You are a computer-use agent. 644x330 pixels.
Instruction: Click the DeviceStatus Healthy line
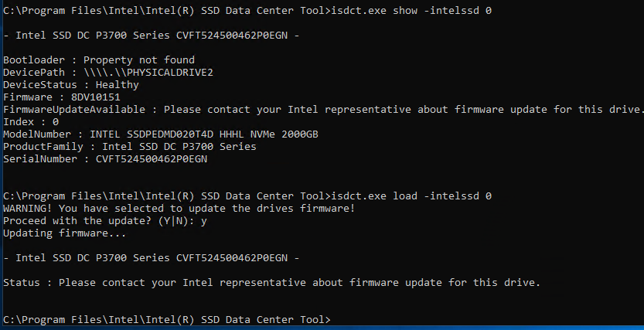[71, 84]
